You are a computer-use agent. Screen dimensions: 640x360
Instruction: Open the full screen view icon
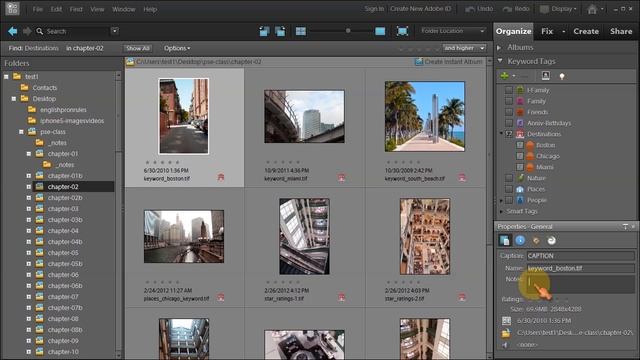[x=402, y=31]
